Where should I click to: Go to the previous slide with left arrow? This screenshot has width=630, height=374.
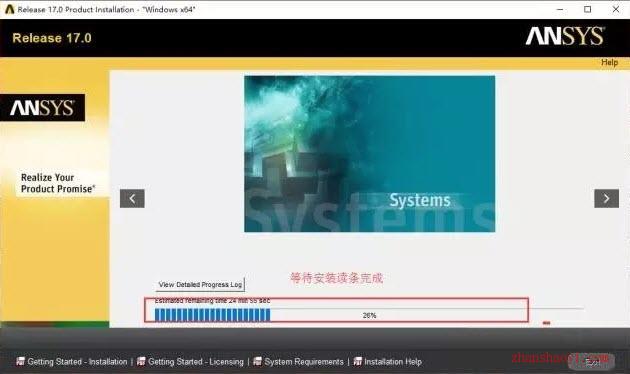[x=132, y=198]
